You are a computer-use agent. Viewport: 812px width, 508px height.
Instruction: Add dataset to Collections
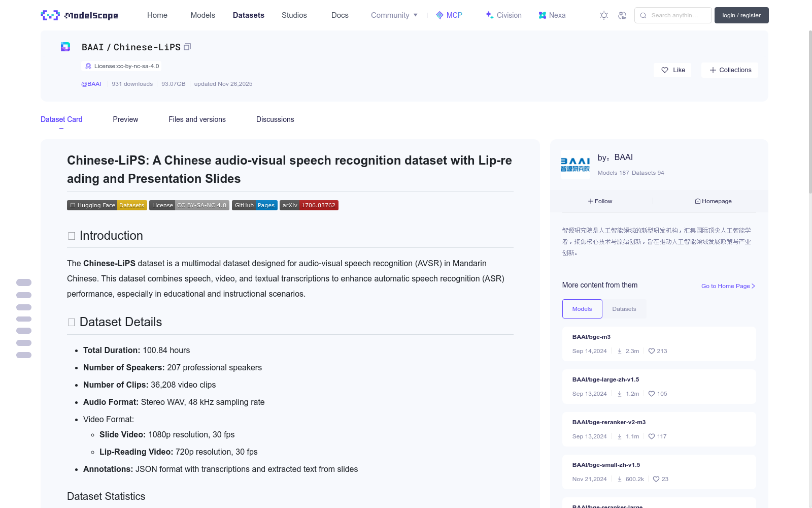click(x=730, y=70)
